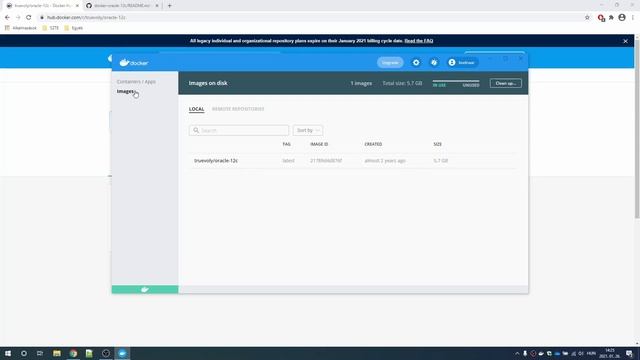This screenshot has width=640, height=360.
Task: Open Task View on taskbar
Action: [40, 353]
